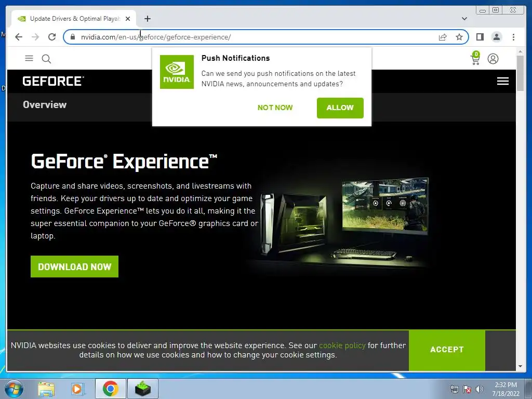Open network tray icon
The width and height of the screenshot is (532, 399).
point(454,389)
